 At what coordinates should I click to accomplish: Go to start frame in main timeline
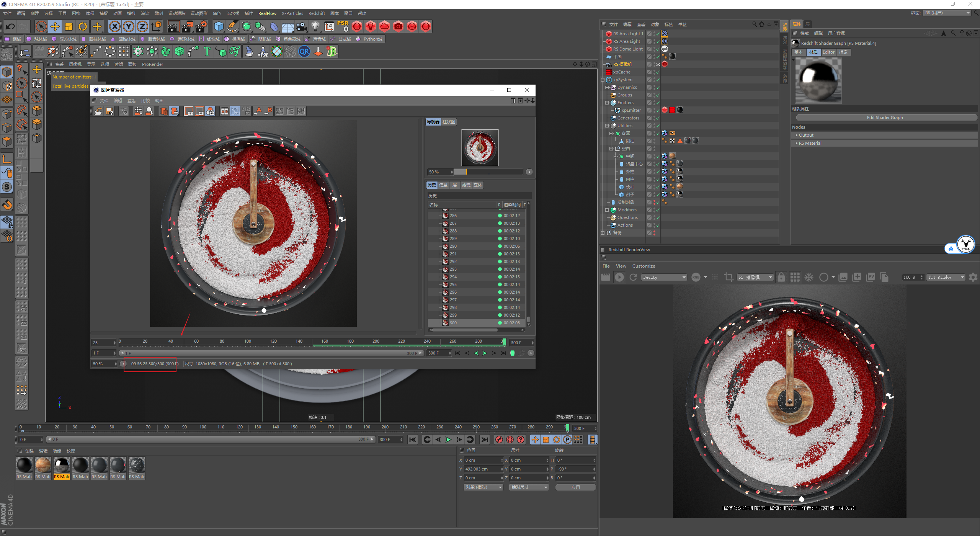(412, 440)
